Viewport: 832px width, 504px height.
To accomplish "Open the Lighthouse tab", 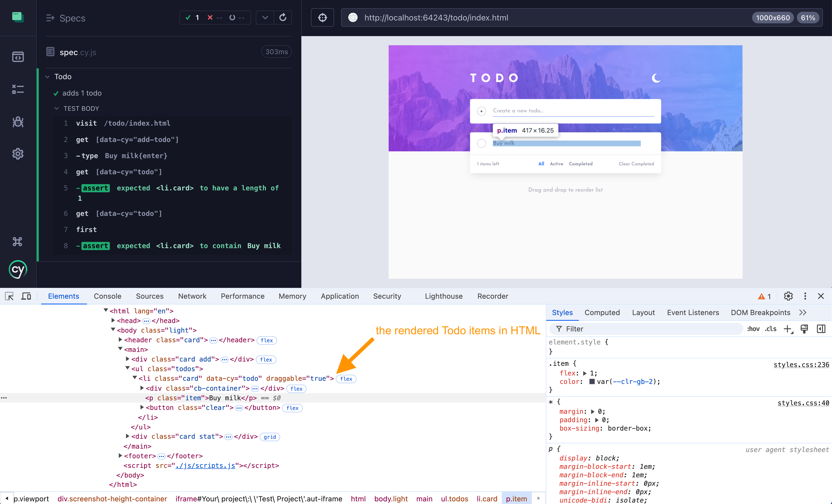I will 444,296.
